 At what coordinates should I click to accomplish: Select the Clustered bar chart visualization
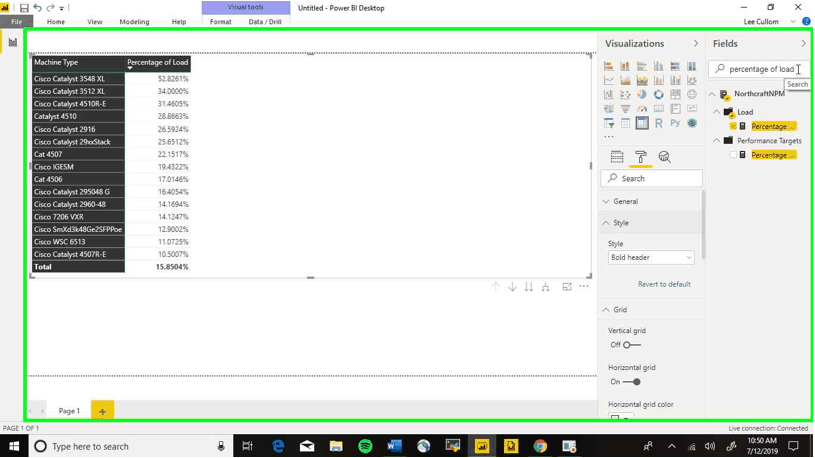[642, 66]
